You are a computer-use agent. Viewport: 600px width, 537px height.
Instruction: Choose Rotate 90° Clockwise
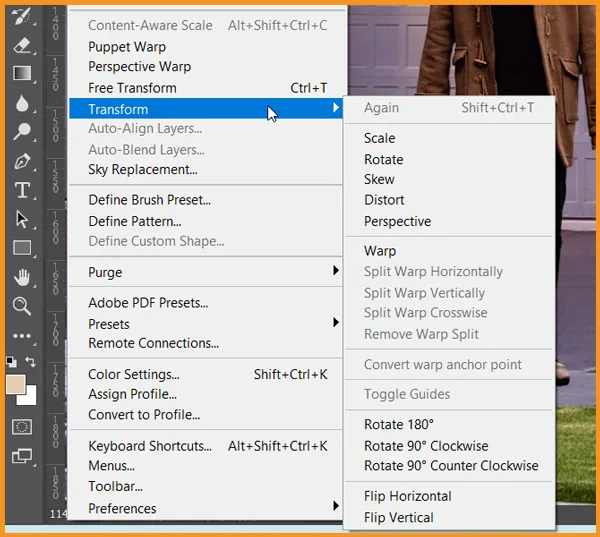tap(426, 446)
